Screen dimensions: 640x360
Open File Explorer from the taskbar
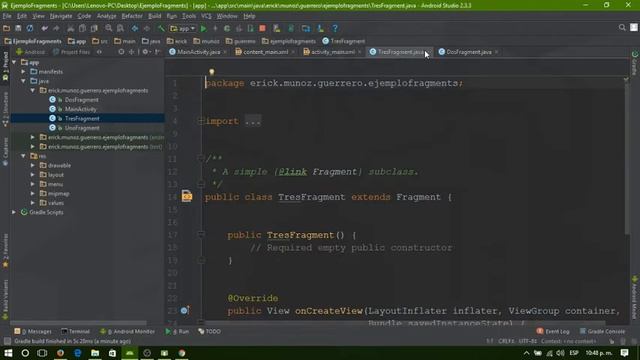tap(95, 353)
